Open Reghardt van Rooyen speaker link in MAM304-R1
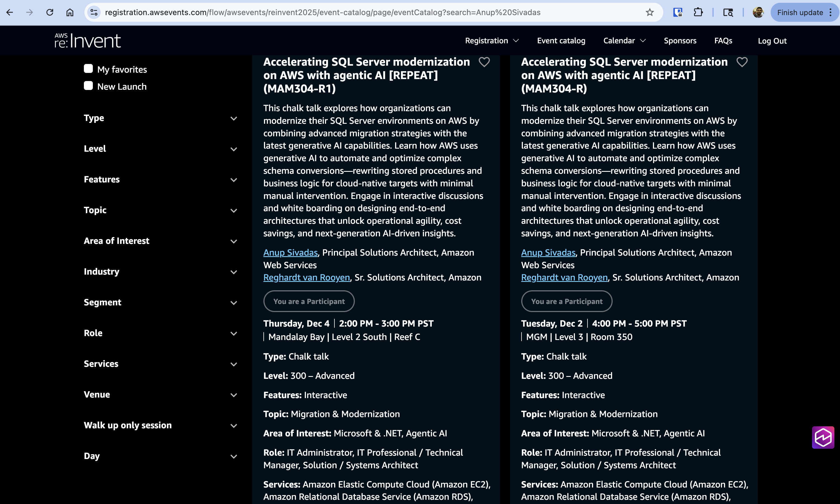 point(306,277)
